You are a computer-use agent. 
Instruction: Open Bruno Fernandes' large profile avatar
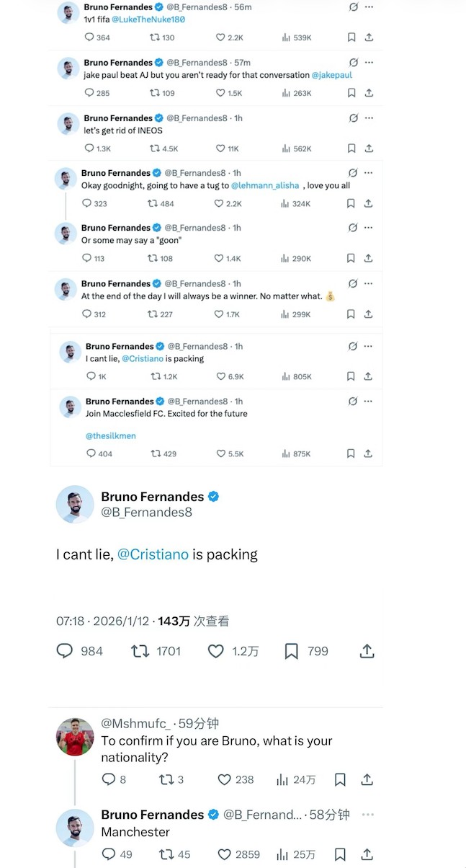tap(75, 504)
